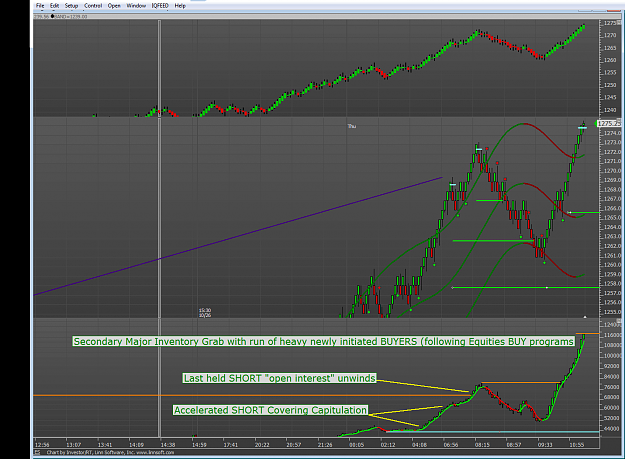This screenshot has height=459, width=625.
Task: Click the purple diagonal trendline
Action: pyautogui.click(x=238, y=236)
